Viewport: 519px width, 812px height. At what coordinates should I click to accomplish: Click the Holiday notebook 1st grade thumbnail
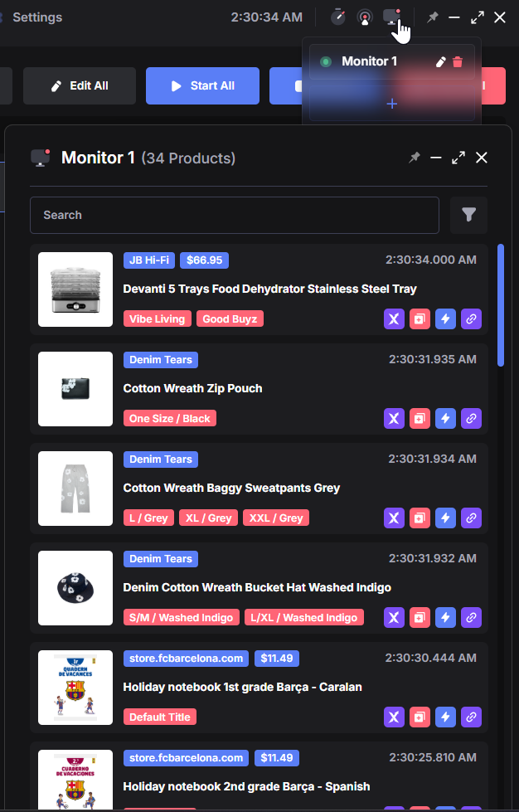pyautogui.click(x=75, y=688)
